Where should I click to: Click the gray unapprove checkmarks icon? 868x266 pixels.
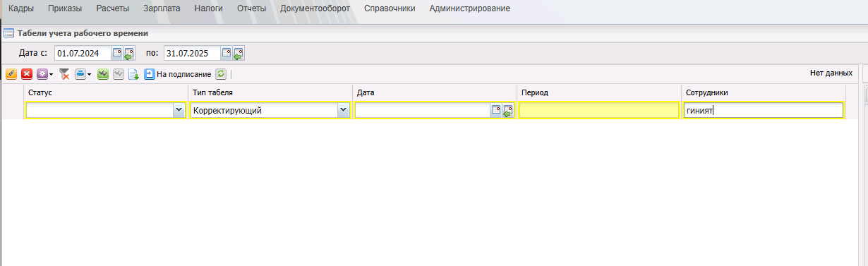119,73
